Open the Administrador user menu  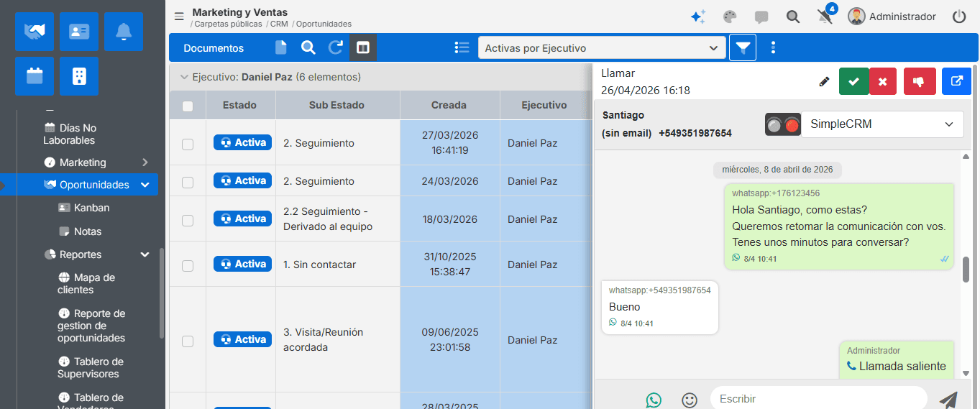tap(892, 17)
